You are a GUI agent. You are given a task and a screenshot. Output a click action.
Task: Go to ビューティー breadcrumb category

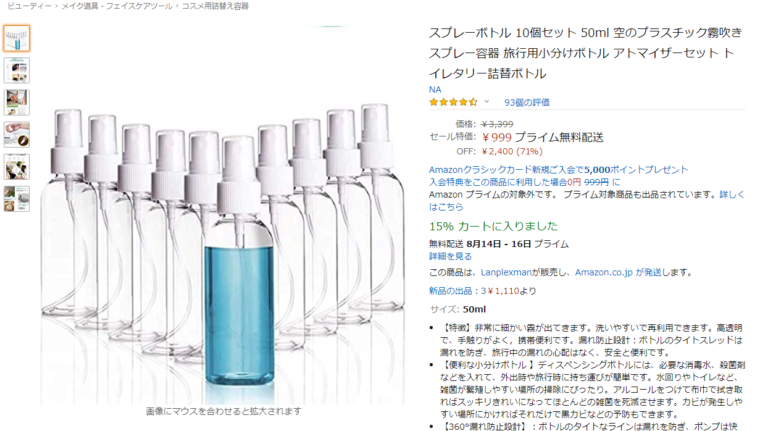point(29,6)
